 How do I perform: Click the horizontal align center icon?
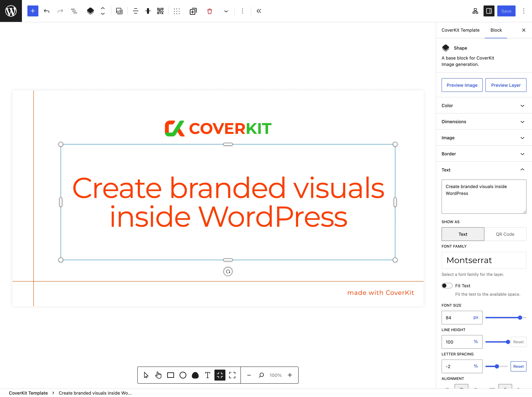[136, 11]
